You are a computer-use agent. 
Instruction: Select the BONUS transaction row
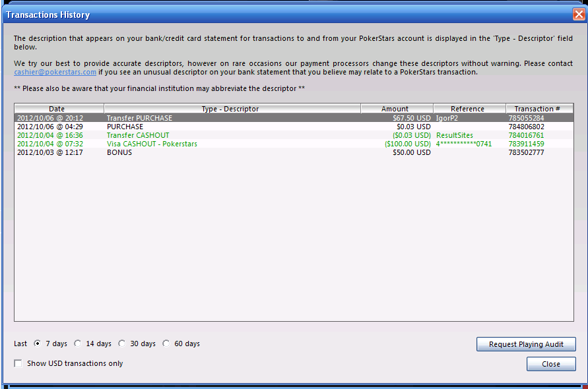(294, 152)
